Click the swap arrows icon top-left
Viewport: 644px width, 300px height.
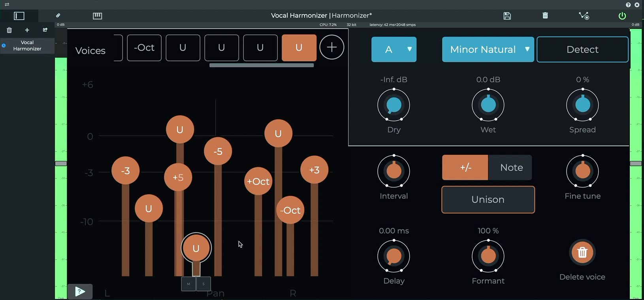7,5
